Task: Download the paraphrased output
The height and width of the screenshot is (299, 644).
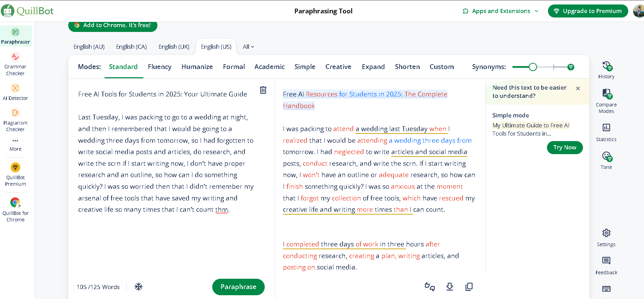Action: tap(450, 287)
